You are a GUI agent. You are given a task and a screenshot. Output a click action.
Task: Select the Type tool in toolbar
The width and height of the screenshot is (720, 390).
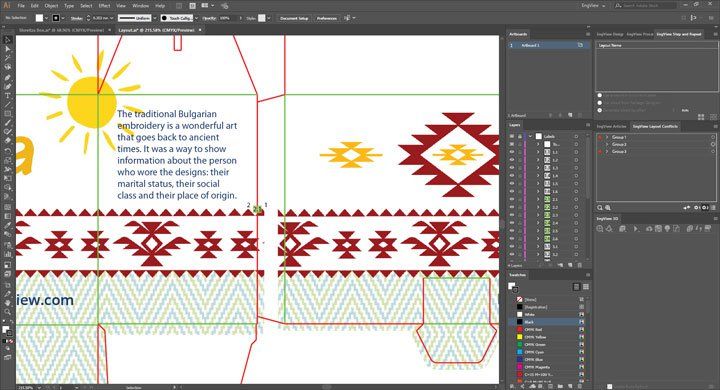(x=7, y=96)
